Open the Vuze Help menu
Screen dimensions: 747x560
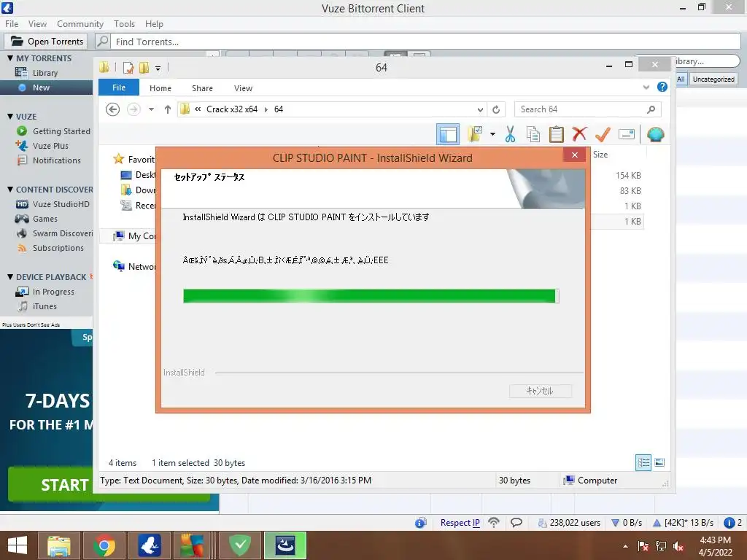[154, 24]
